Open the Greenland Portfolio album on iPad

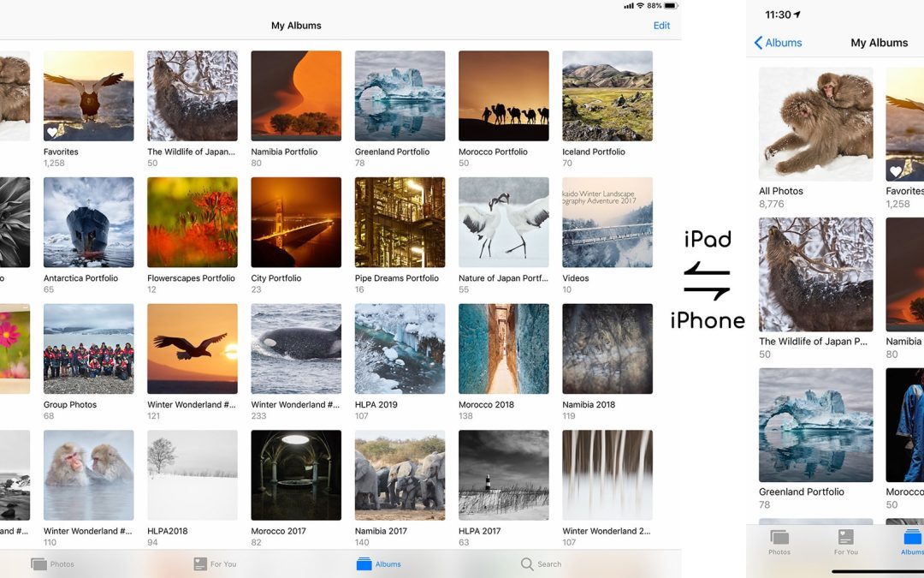point(400,96)
